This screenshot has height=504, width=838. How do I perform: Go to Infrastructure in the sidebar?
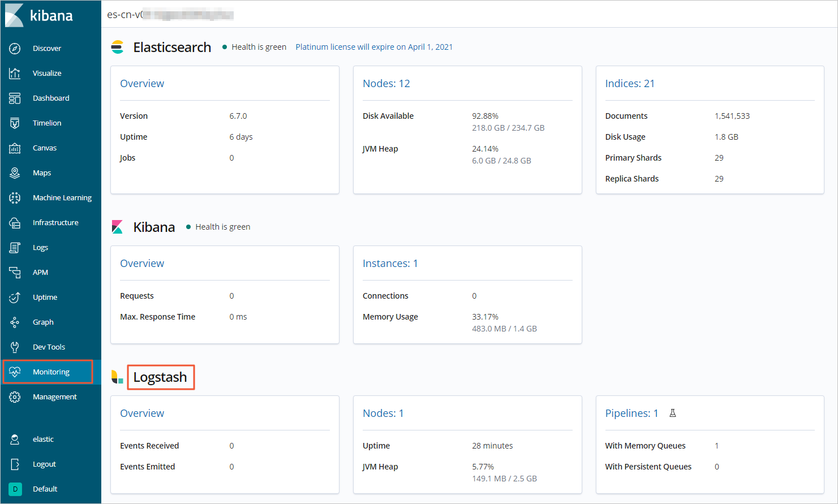[55, 223]
